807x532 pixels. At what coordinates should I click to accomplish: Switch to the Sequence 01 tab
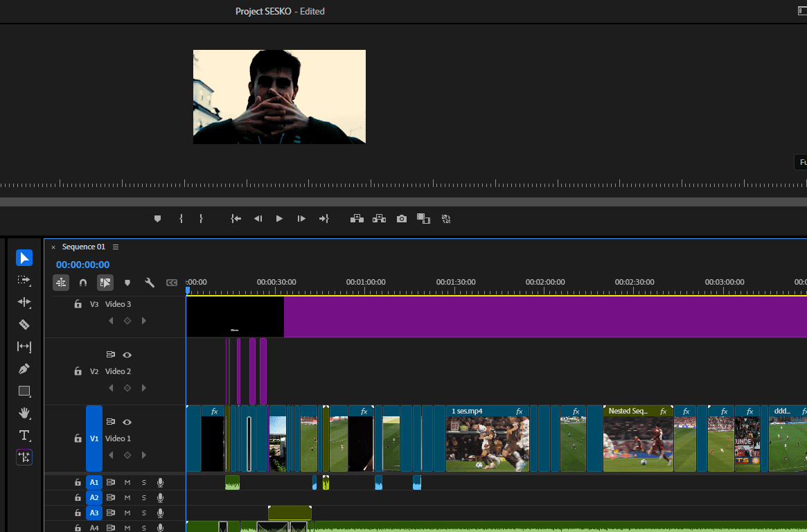pos(84,247)
